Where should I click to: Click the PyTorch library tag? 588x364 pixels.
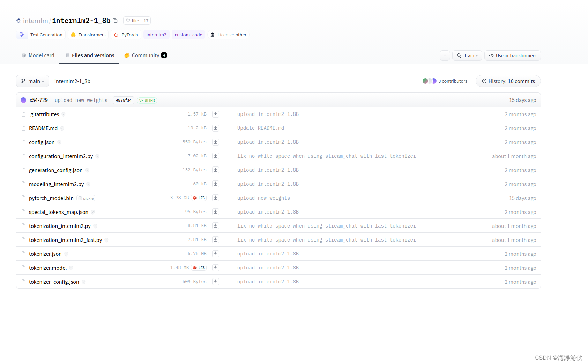point(126,35)
